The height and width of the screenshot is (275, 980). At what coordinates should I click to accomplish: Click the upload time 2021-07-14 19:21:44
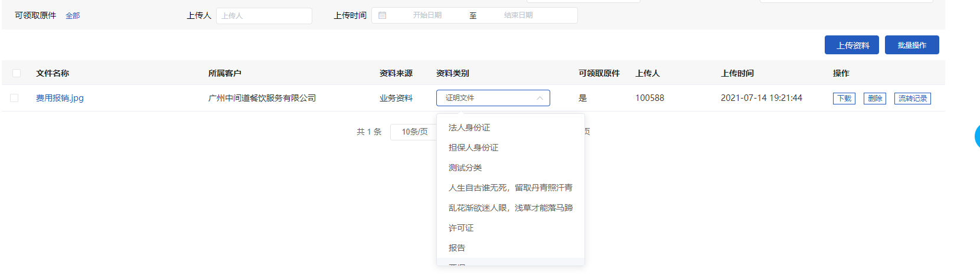point(762,98)
